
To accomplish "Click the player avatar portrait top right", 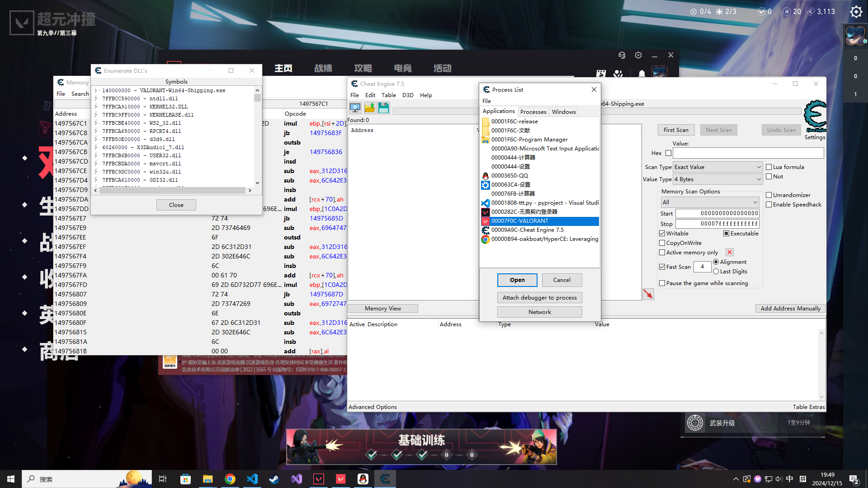I will 855,36.
